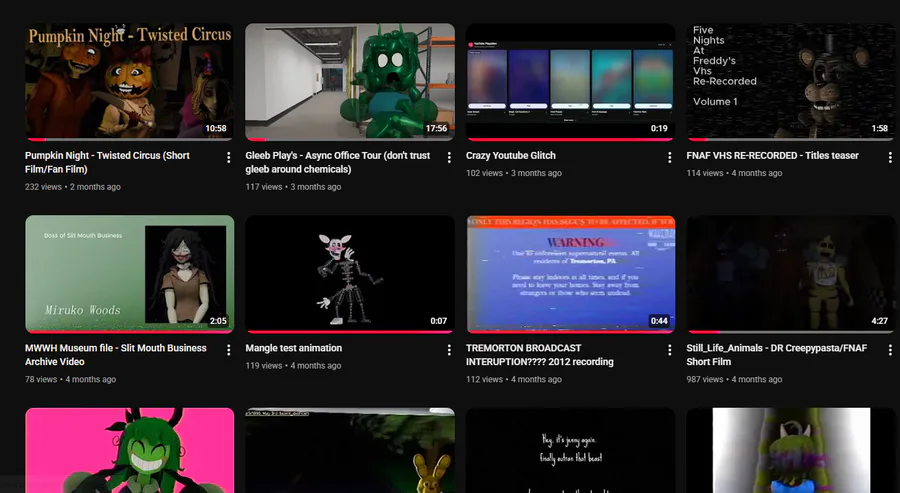Screen dimensions: 900x493
Task: Click '114 views • 4 months ago' text
Action: 734,173
